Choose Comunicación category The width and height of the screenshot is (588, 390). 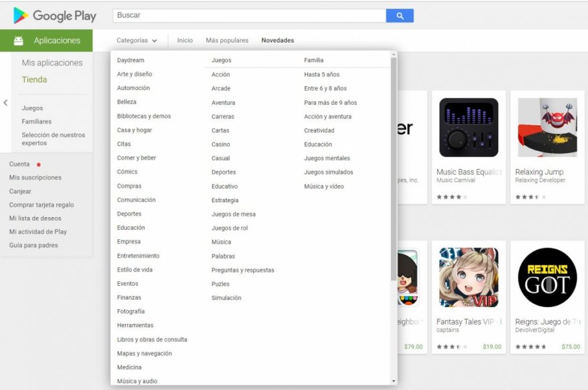136,200
